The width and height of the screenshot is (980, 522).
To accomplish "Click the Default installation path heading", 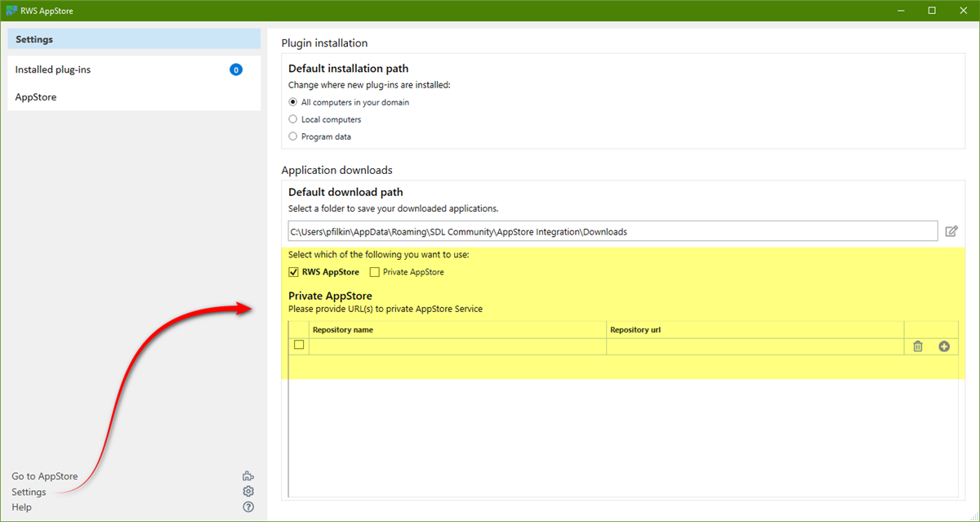I will point(349,69).
